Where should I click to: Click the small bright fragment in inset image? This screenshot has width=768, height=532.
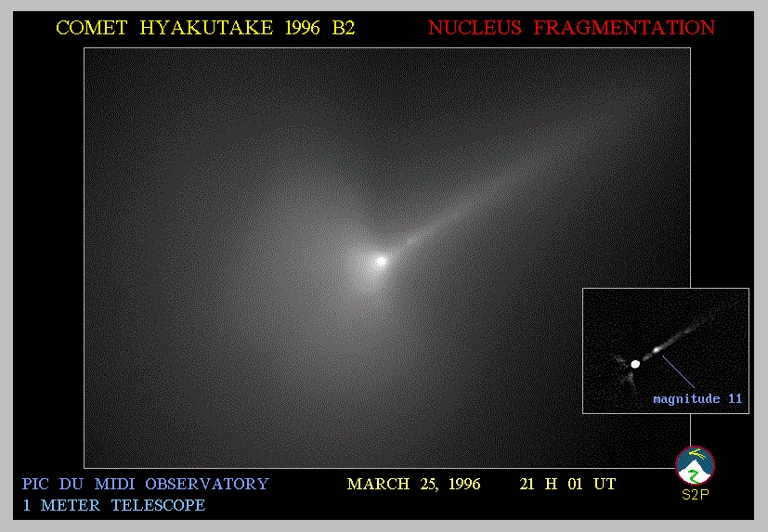point(657,350)
